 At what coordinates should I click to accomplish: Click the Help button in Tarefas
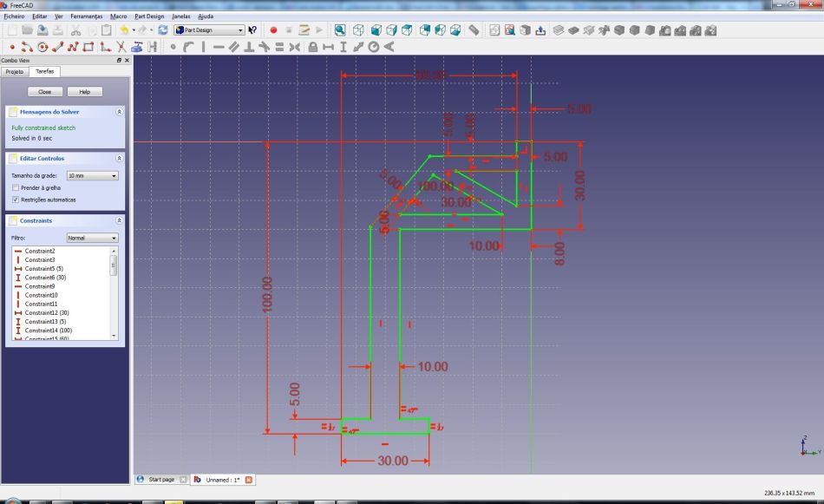(85, 91)
